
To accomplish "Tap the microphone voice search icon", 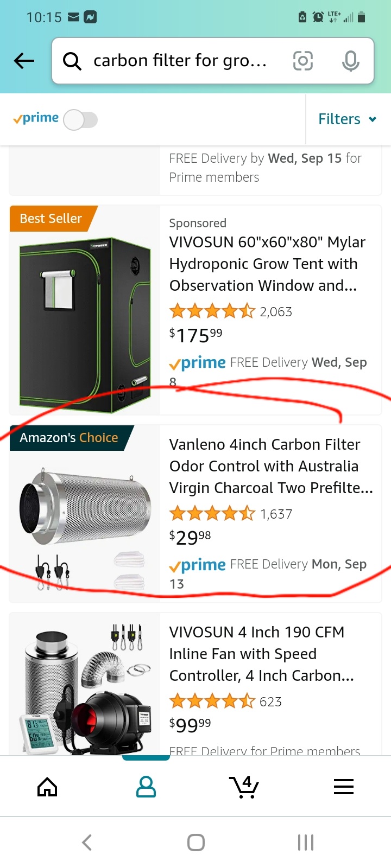I will [x=351, y=61].
